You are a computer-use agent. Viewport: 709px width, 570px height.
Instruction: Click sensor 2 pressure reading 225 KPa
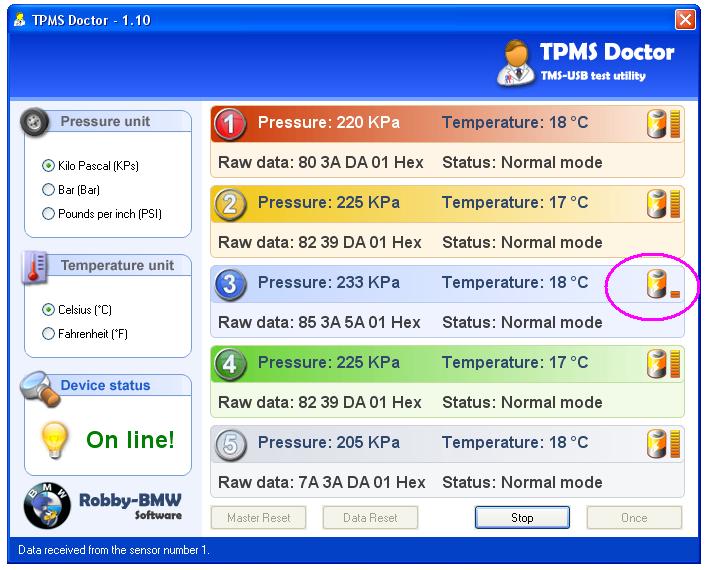[329, 203]
